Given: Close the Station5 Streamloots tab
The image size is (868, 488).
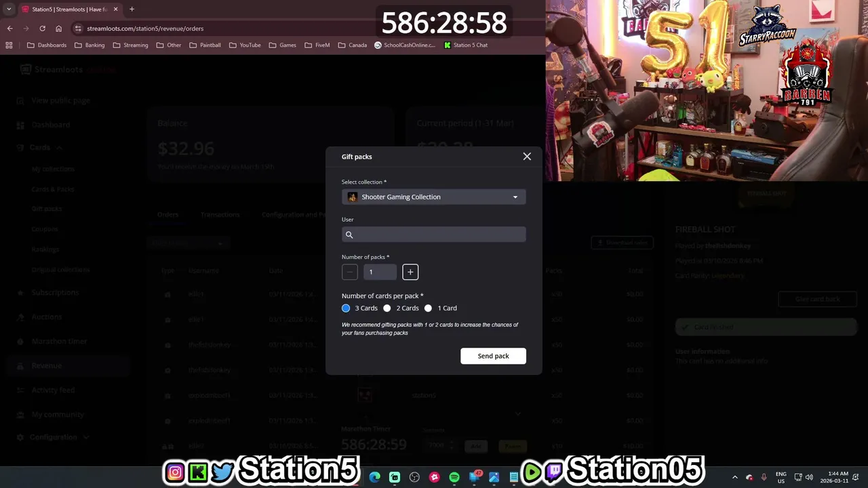Looking at the screenshot, I should 115,9.
